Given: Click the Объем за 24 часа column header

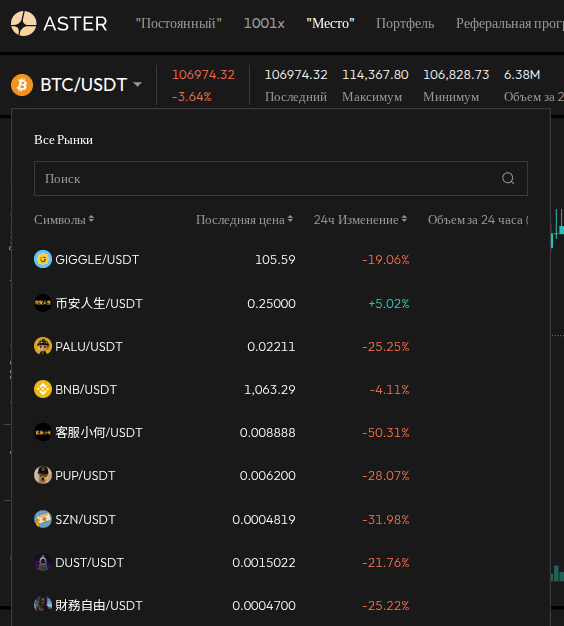Looking at the screenshot, I should [478, 220].
